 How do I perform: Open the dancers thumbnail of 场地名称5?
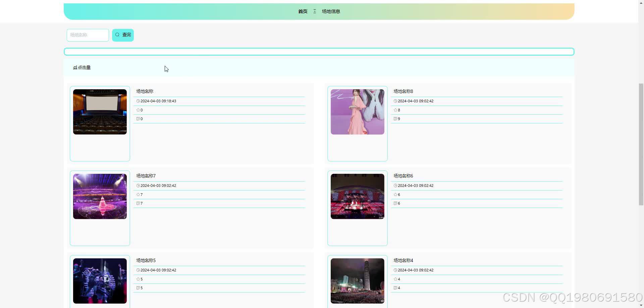[100, 281]
